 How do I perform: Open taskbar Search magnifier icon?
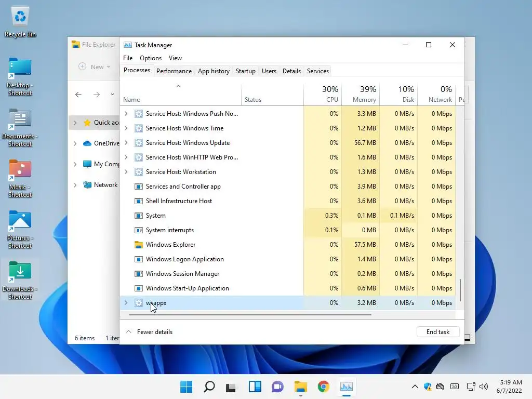click(x=209, y=387)
